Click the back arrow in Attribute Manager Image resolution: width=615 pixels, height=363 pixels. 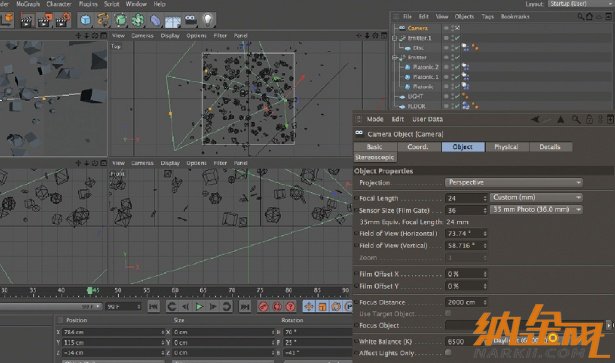point(535,120)
